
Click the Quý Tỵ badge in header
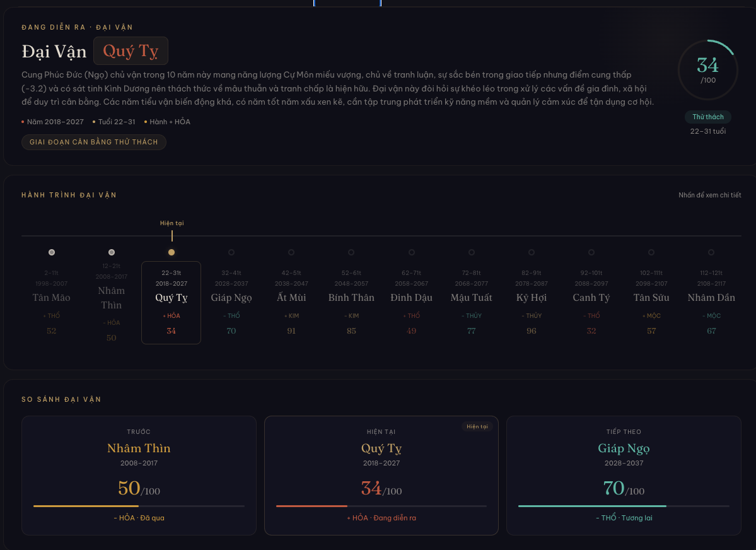tap(131, 51)
